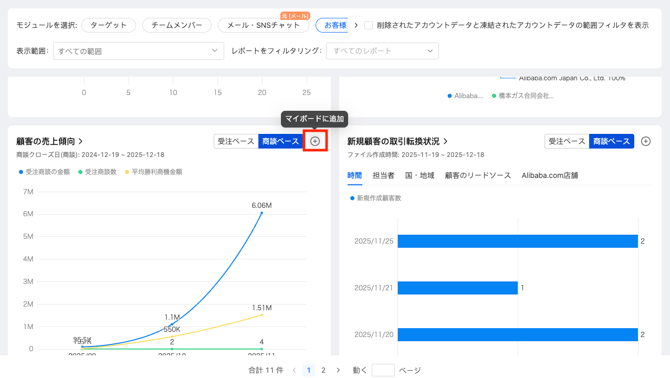This screenshot has height=378, width=670.
Task: Toggle the Alibaba... legend entry
Action: [x=465, y=96]
